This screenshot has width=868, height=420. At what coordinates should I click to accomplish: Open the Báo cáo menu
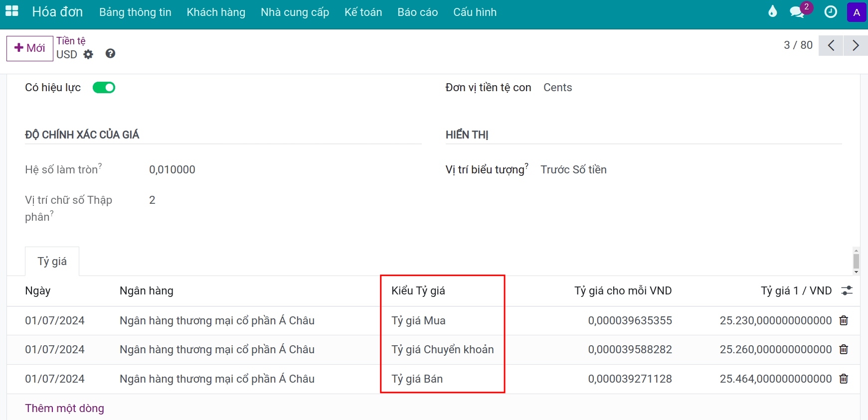pos(417,12)
